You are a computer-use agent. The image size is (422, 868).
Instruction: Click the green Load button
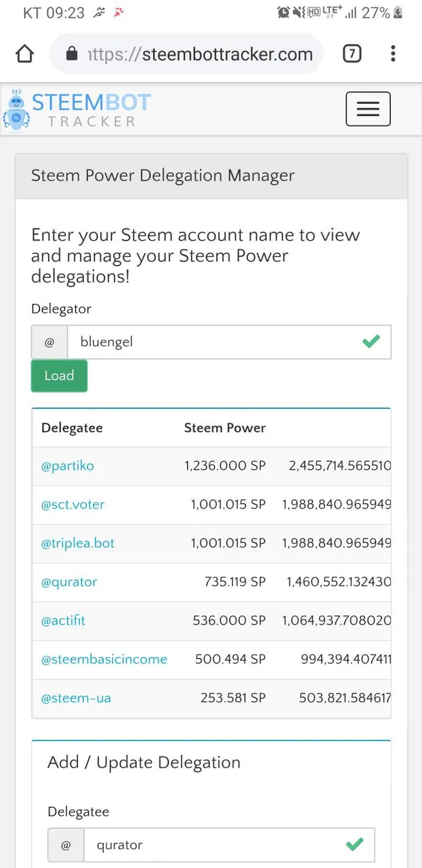59,376
